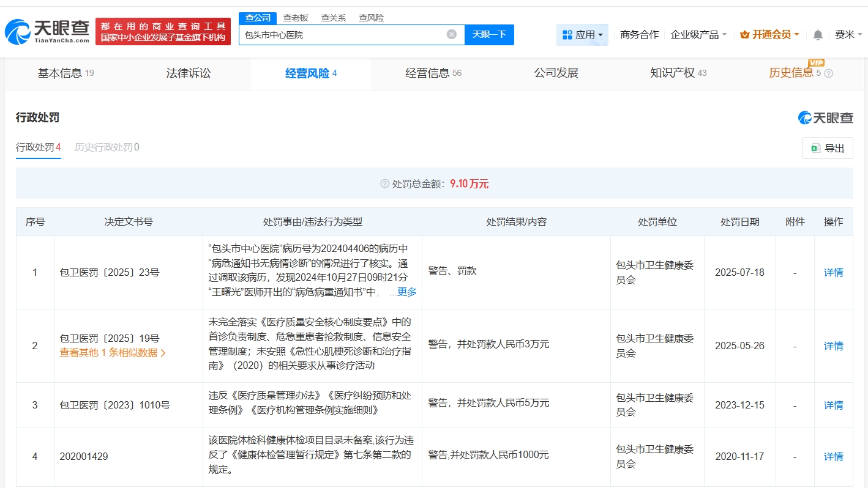
Task: View 详情 for the 2023-12-15 penalty
Action: [833, 405]
